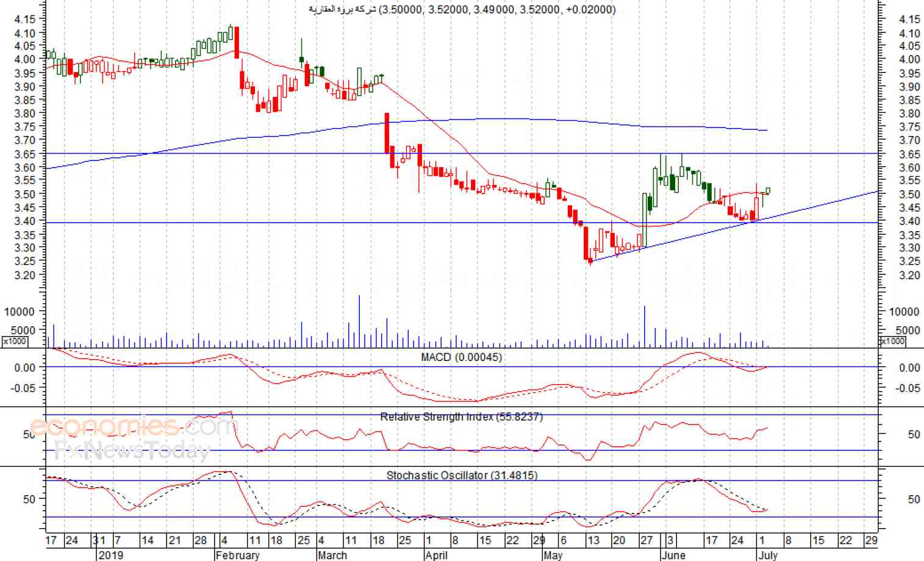This screenshot has height=561, width=924.
Task: Select the date label 14 in January
Action: [147, 540]
